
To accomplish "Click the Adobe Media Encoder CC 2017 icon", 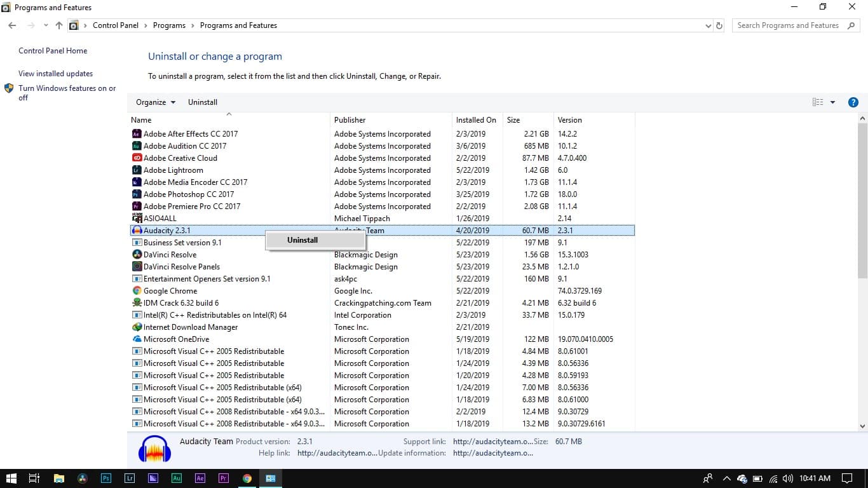I will coord(137,182).
